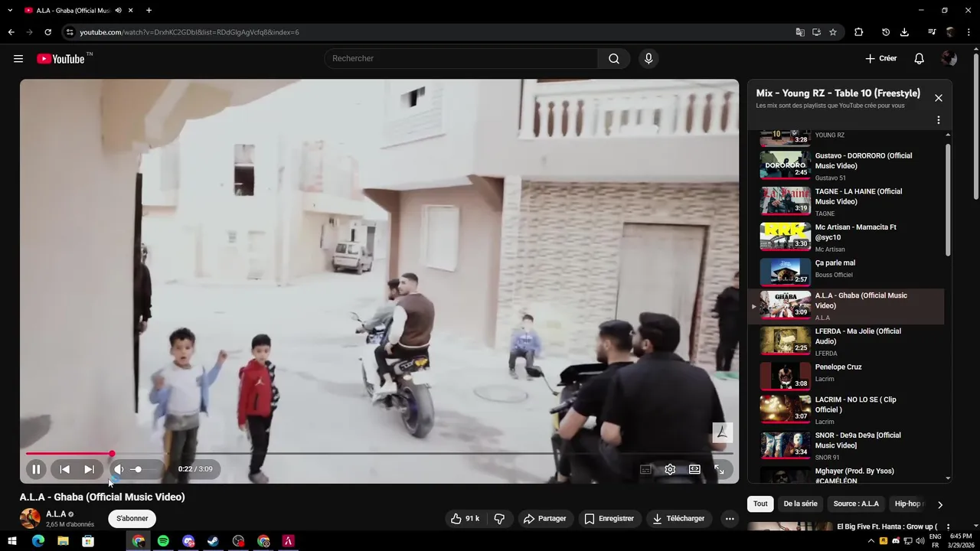
Task: Select the Hip-hop filter chip
Action: click(908, 504)
